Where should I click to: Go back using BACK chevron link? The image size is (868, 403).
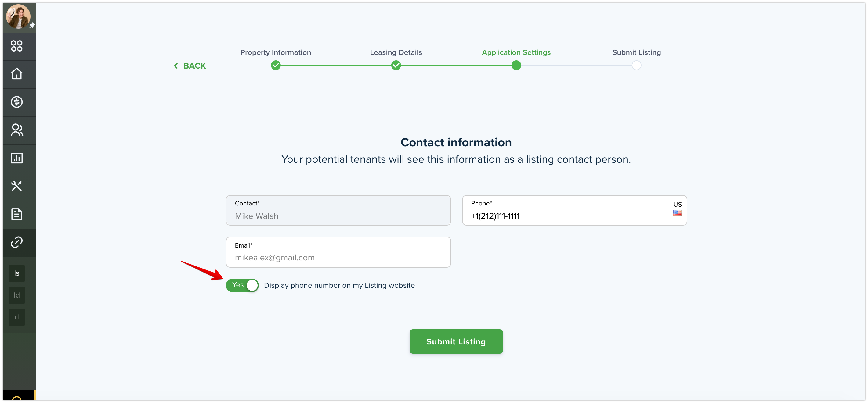190,66
